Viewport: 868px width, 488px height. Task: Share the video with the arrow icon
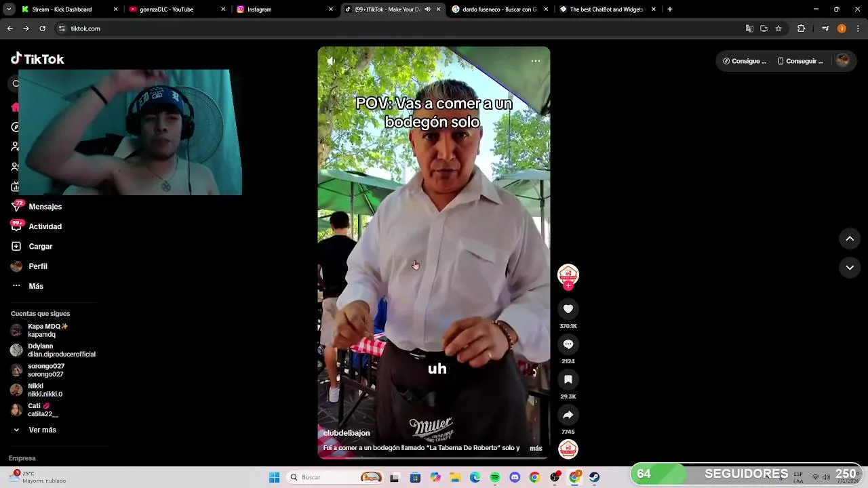coord(568,415)
